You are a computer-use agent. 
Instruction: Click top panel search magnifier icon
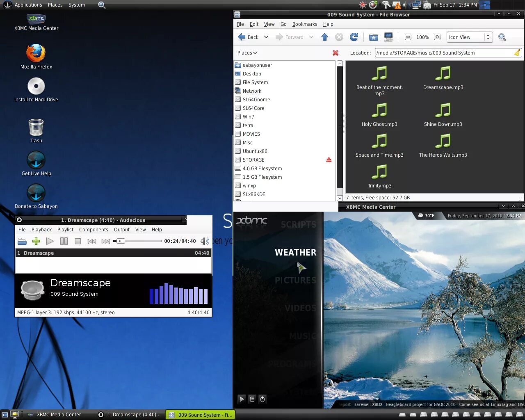point(102,5)
